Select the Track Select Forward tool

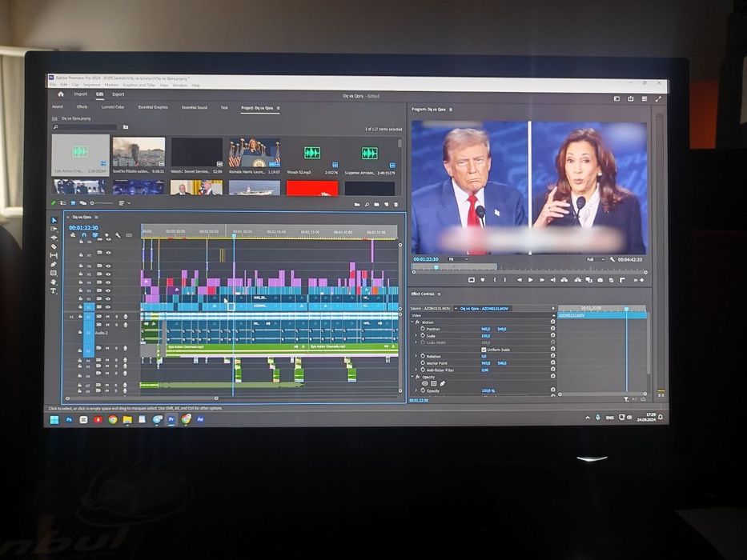point(54,229)
